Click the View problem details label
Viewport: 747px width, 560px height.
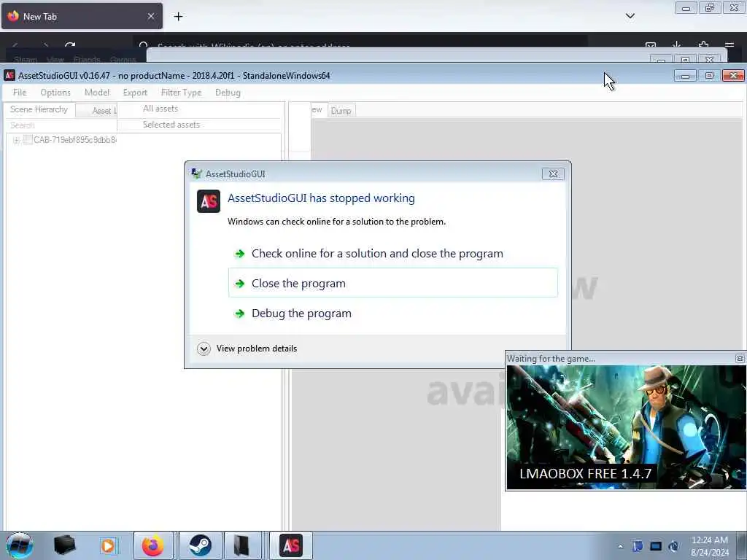point(256,349)
